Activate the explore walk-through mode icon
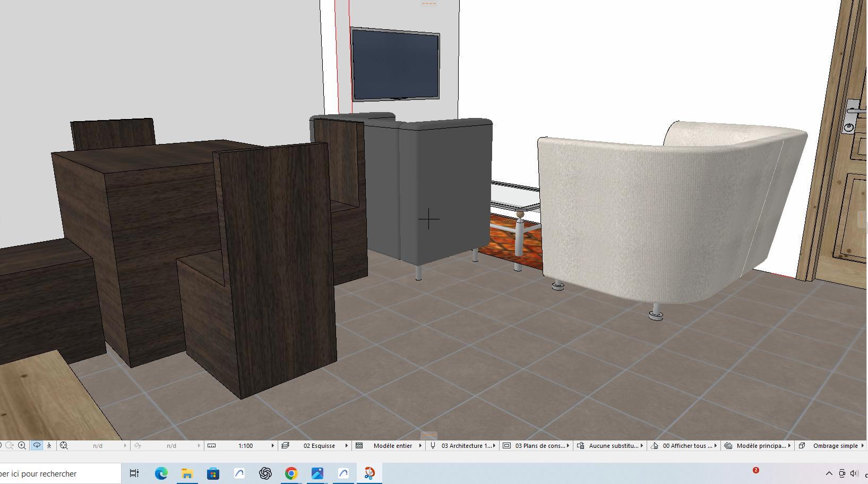Image resolution: width=868 pixels, height=484 pixels. pyautogui.click(x=49, y=446)
